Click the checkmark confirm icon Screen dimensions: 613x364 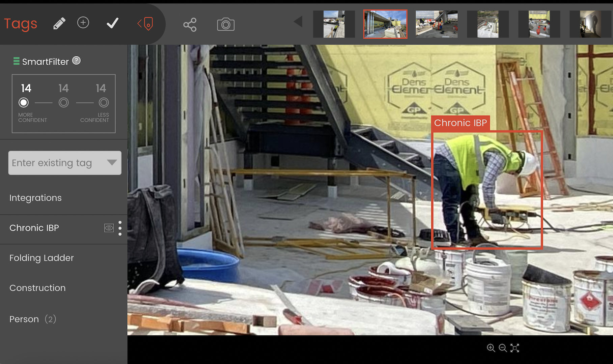click(x=112, y=23)
